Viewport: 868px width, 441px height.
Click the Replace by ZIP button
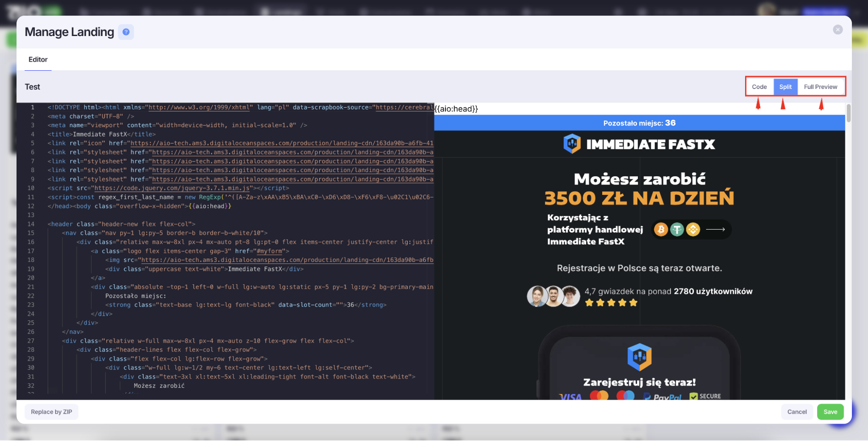tap(51, 412)
